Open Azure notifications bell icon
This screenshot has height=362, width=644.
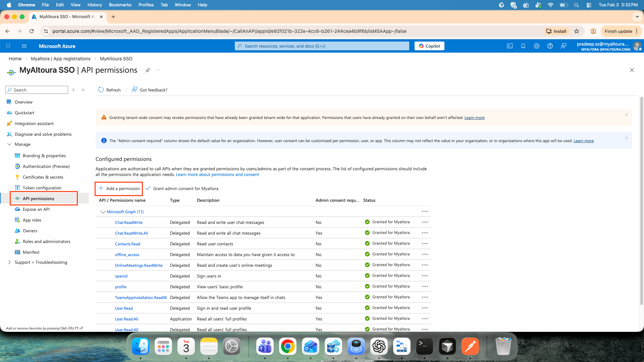click(523, 46)
